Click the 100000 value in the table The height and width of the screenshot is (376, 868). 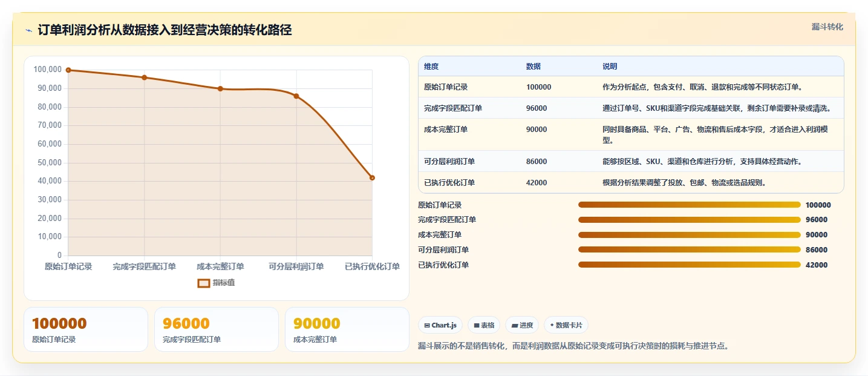(x=538, y=87)
